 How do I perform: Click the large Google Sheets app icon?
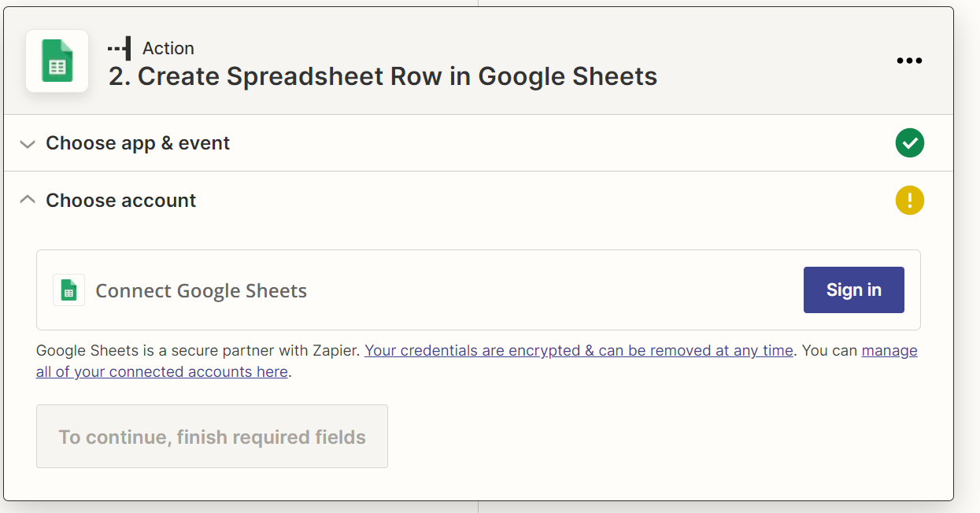click(x=57, y=61)
